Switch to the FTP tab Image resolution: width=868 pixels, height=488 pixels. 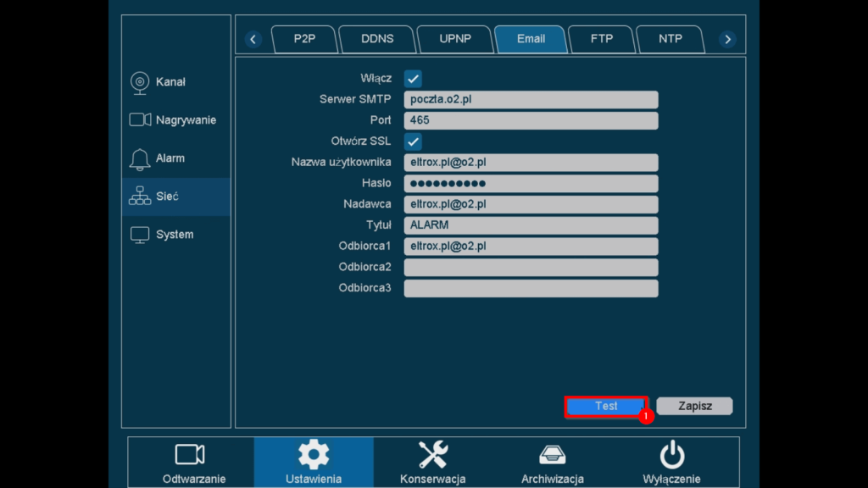pos(601,38)
